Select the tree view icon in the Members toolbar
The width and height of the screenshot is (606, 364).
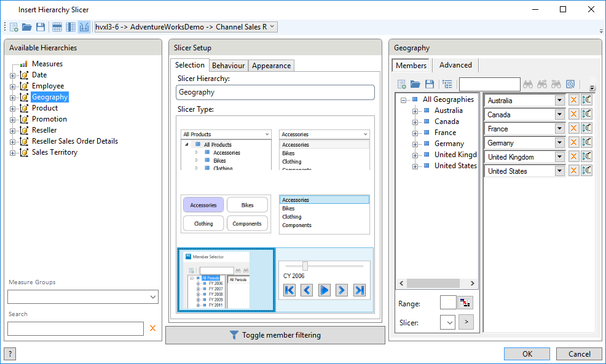click(447, 84)
